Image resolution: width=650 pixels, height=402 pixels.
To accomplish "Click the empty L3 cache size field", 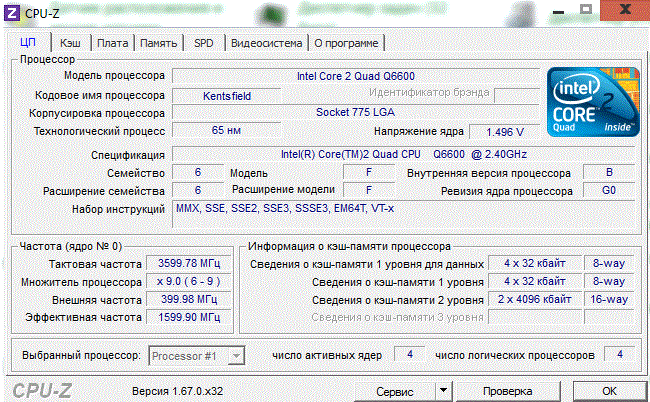I will coord(535,317).
